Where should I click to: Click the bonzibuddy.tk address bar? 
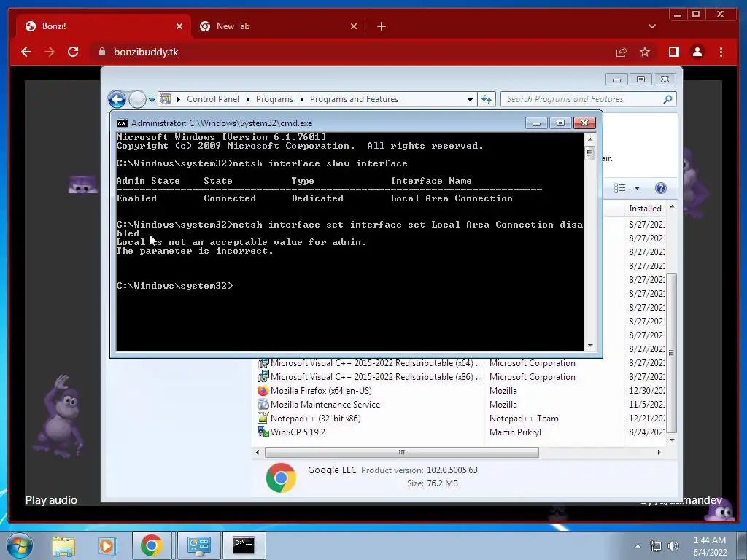click(352, 52)
